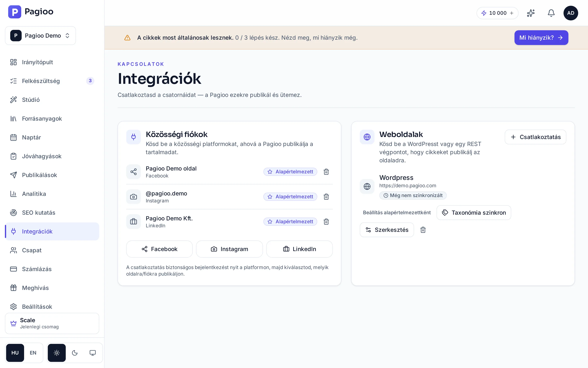Click the camera icon beside @pagioo.demo
Screen dimensions: 588x368
point(133,197)
